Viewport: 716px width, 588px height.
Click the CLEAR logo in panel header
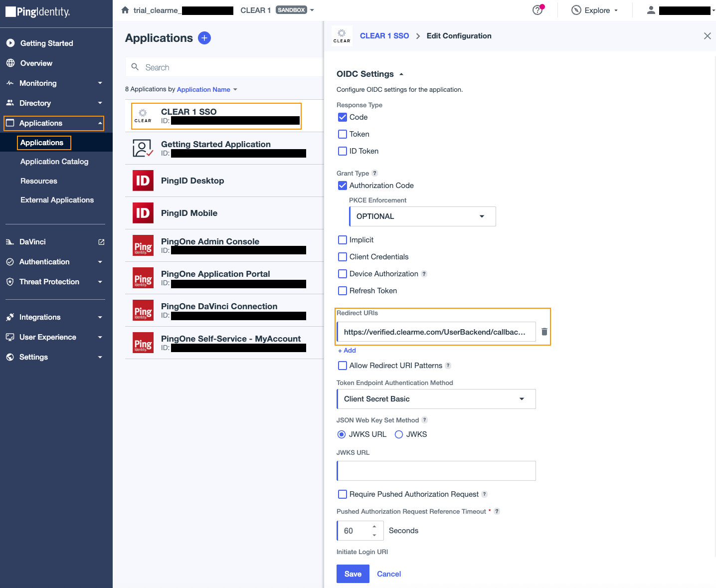342,36
